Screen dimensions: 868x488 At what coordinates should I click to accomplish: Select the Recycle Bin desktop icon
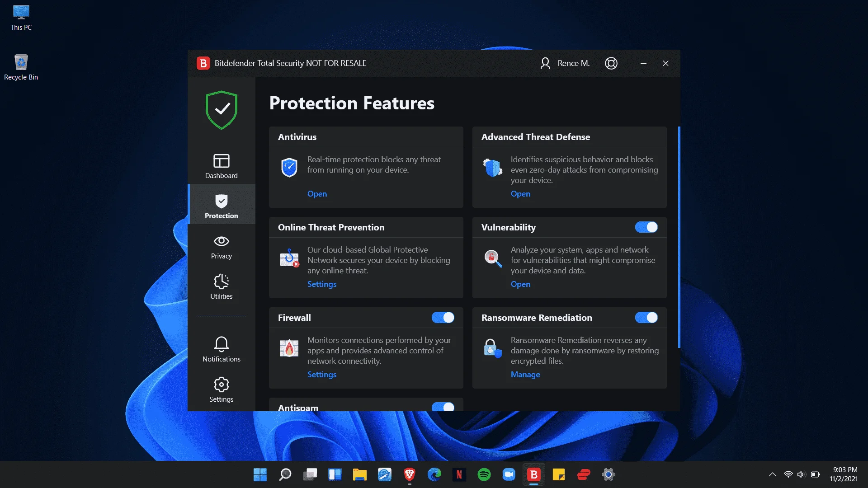[21, 68]
